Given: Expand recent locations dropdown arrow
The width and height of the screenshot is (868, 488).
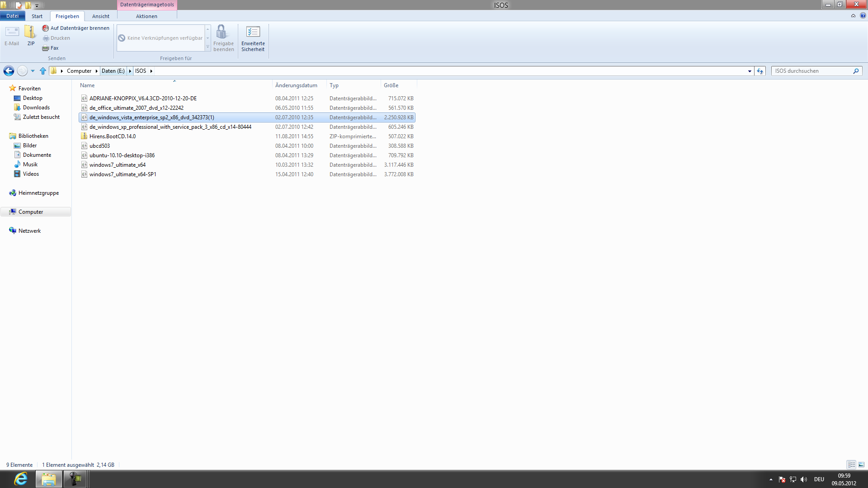Looking at the screenshot, I should pyautogui.click(x=33, y=71).
